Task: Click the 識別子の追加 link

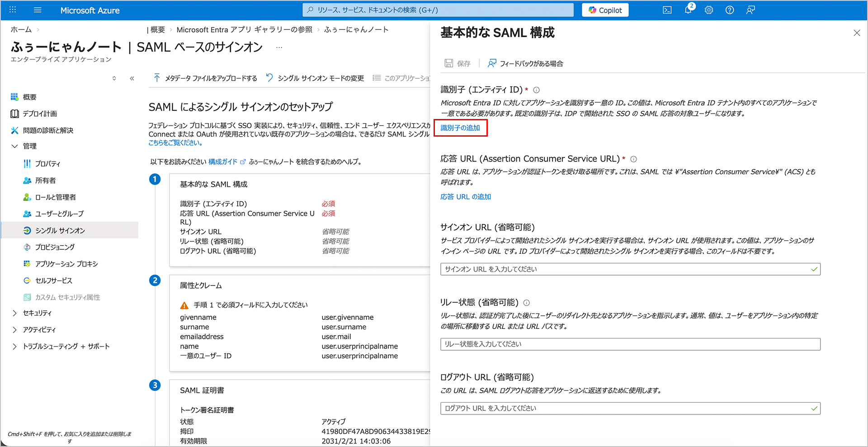Action: [x=460, y=128]
